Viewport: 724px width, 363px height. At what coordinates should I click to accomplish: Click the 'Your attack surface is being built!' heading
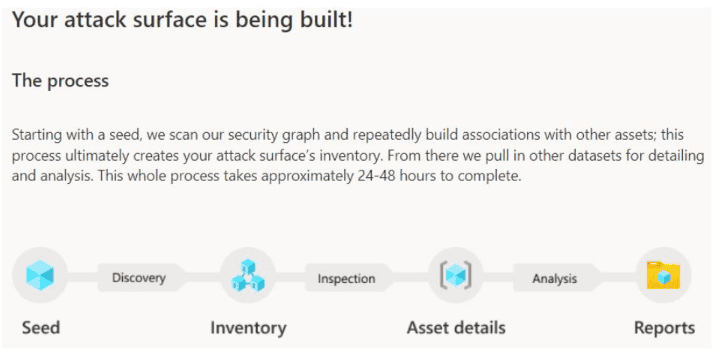coord(182,20)
